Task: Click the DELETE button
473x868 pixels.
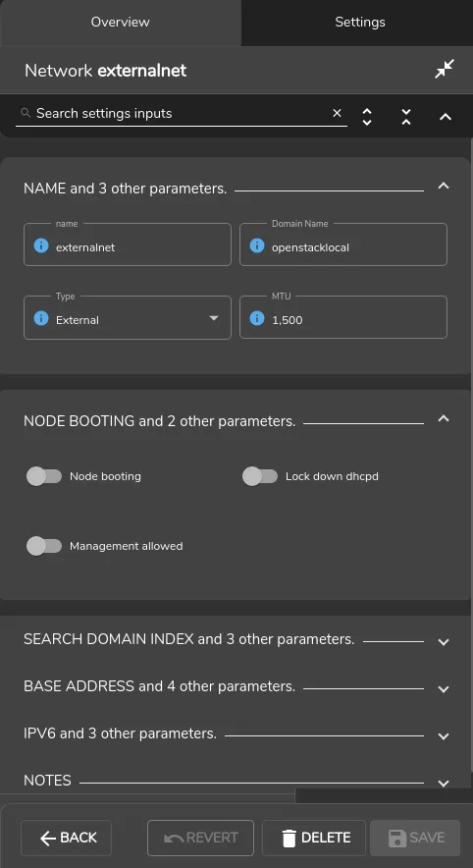Action: tap(314, 838)
